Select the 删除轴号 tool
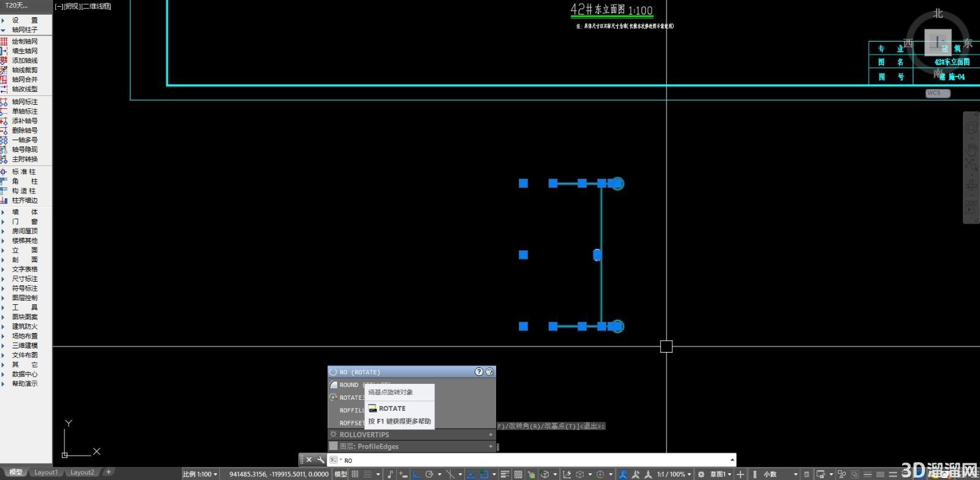The height and width of the screenshot is (480, 980). pos(24,130)
